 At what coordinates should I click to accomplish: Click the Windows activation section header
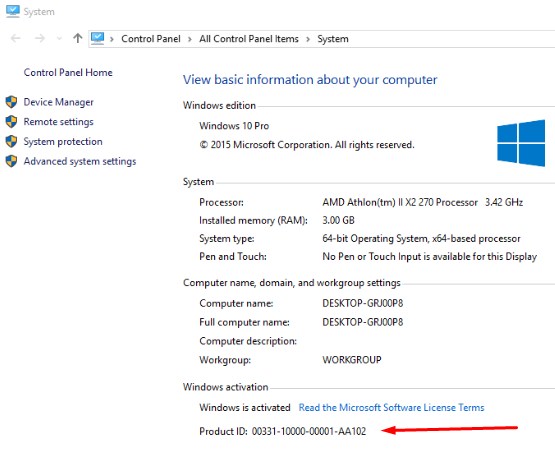[x=225, y=387]
